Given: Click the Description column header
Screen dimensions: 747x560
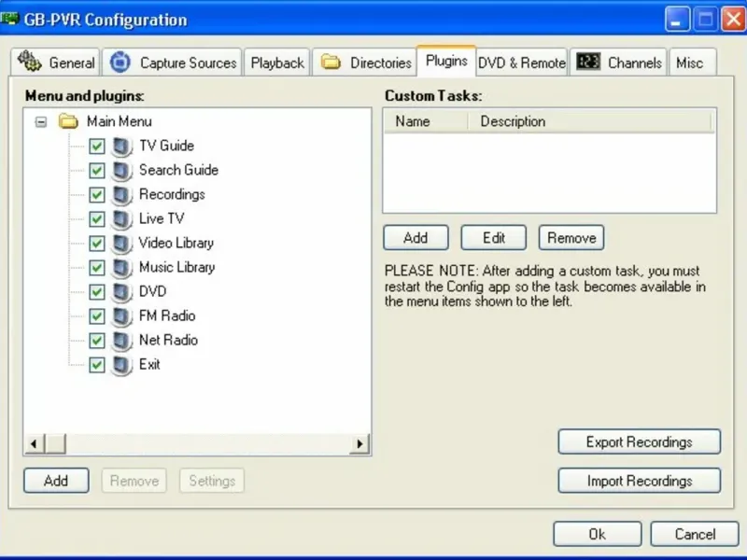Looking at the screenshot, I should coord(589,121).
